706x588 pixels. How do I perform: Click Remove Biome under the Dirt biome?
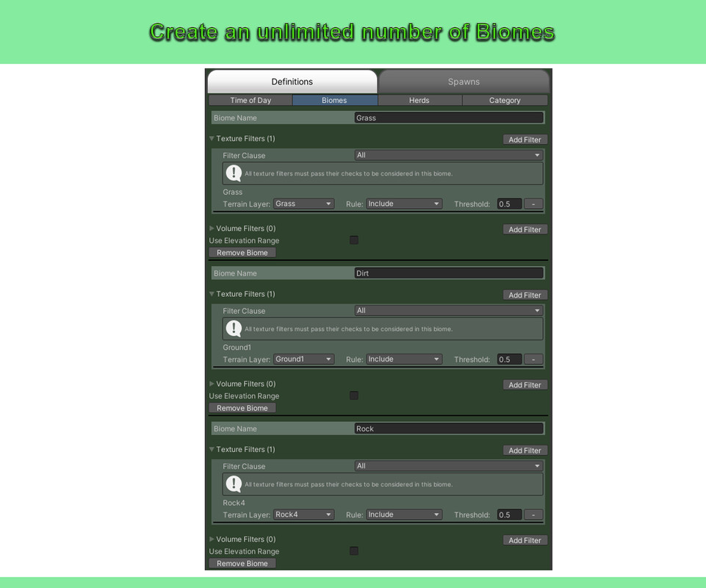(242, 408)
